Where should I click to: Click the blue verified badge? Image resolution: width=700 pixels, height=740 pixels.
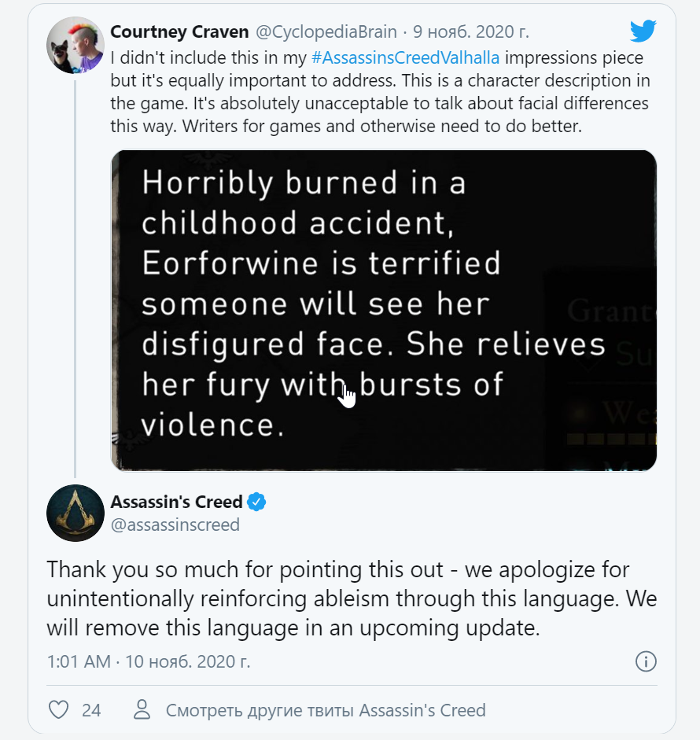pos(257,502)
